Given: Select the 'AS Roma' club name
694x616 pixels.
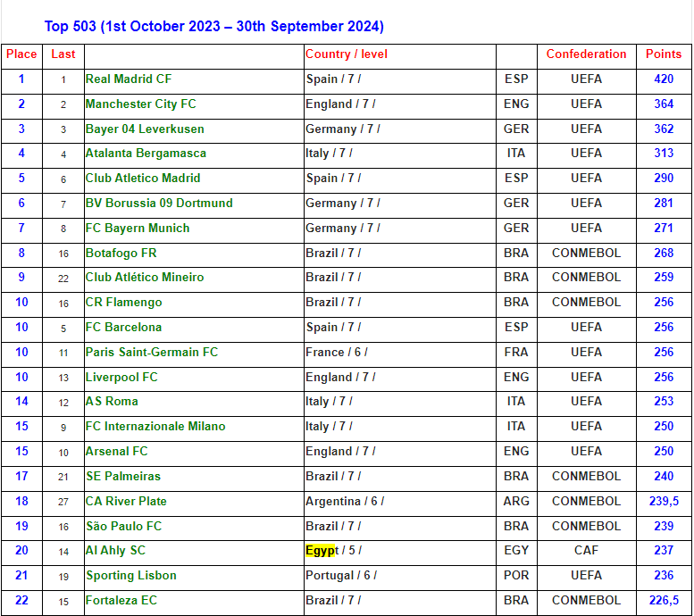Looking at the screenshot, I should (x=112, y=402).
